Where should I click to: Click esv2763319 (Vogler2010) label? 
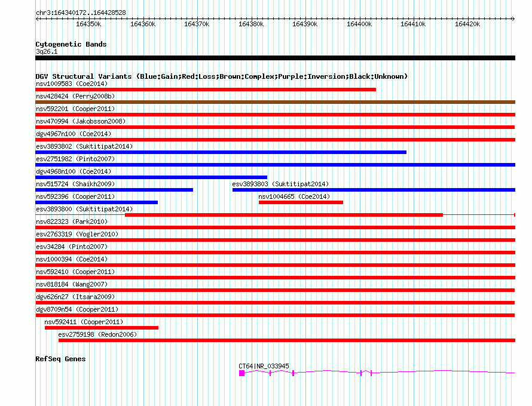pyautogui.click(x=77, y=234)
